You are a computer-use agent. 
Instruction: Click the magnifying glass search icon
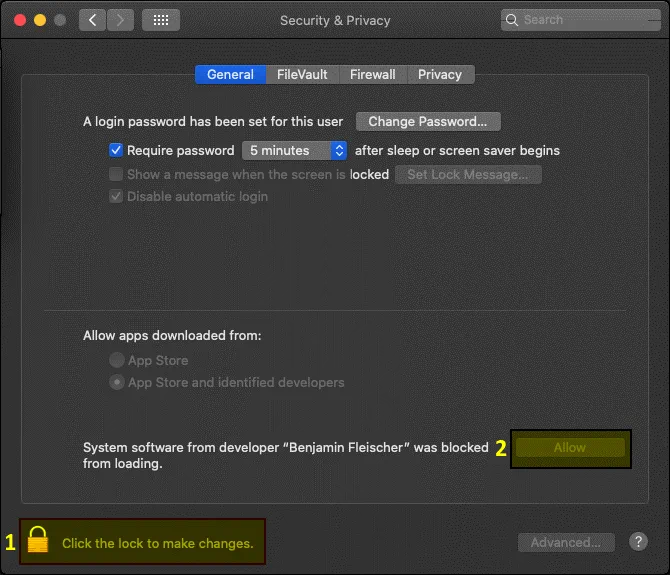click(513, 20)
